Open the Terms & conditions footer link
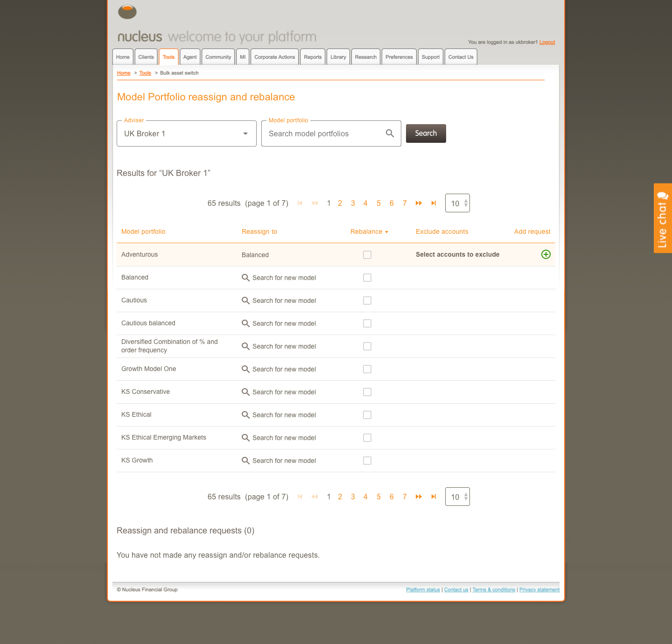 [494, 589]
